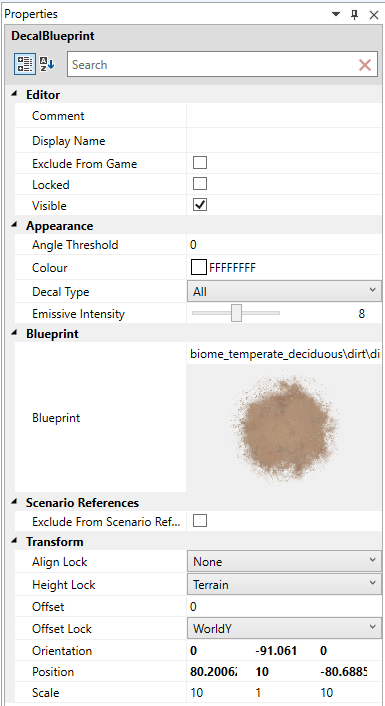385x706 pixels.
Task: Open the Decal Type dropdown
Action: click(284, 291)
